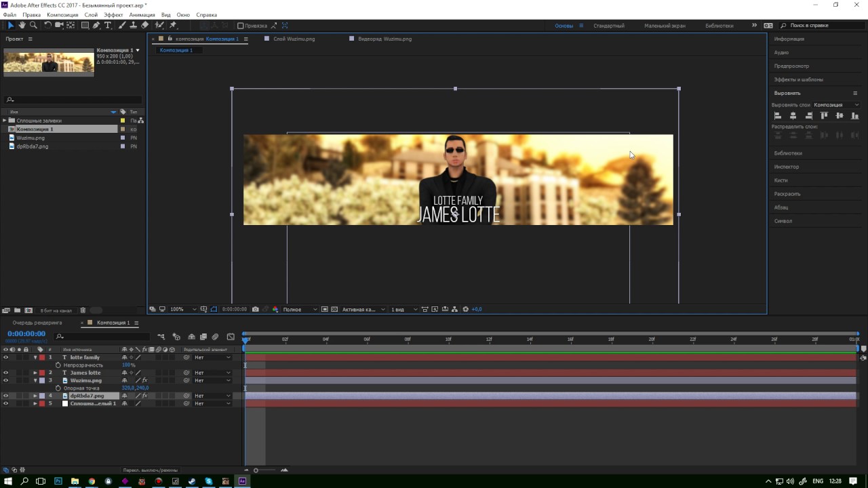Select the Horizontal Type tool
The image size is (868, 488).
click(107, 25)
